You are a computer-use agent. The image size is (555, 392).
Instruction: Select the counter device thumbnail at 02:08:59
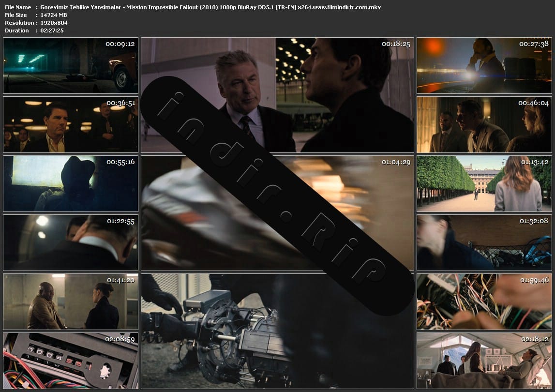[71, 361]
